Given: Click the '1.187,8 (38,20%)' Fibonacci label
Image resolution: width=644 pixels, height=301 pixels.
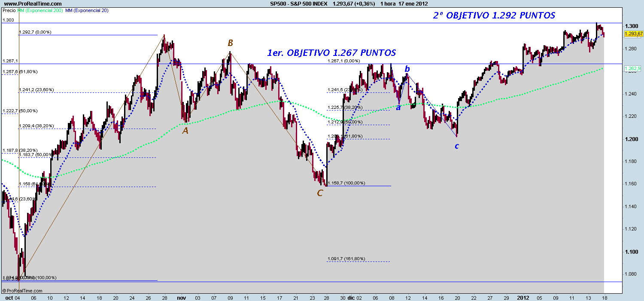Looking at the screenshot, I should click(20, 150).
